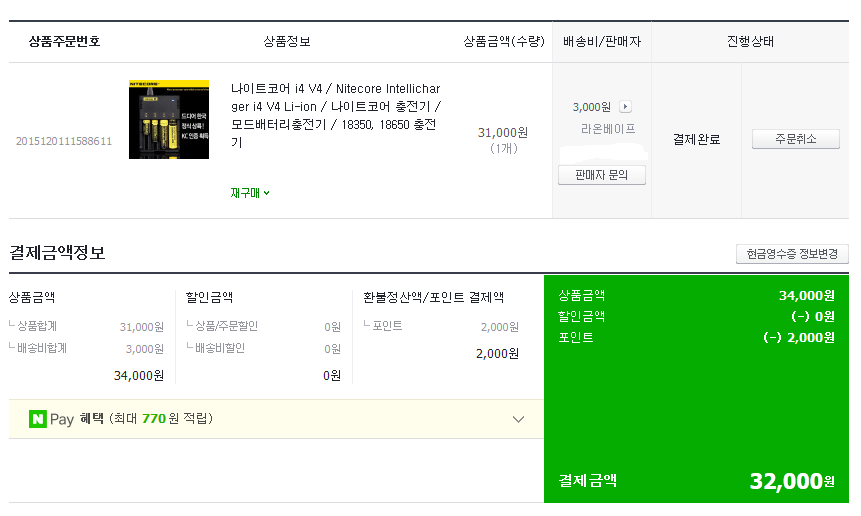Expand the N Pay 혜택 chevron
This screenshot has height=516, width=861.
518,419
